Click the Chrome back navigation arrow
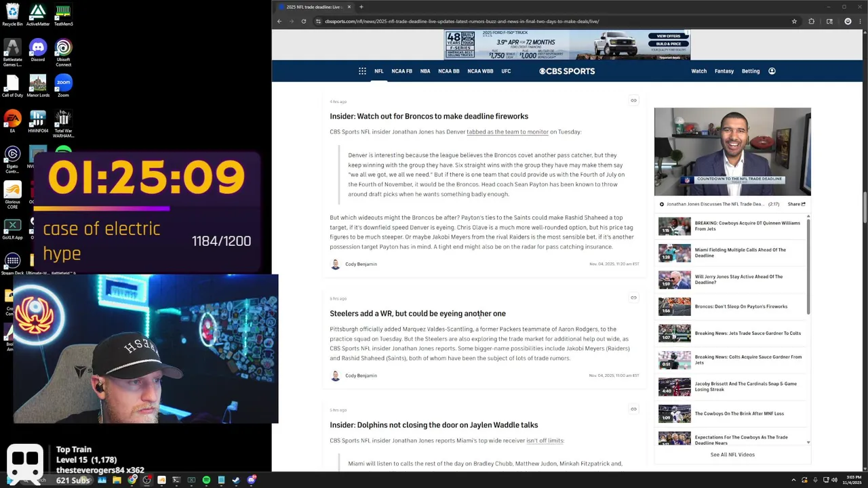This screenshot has height=488, width=868. [279, 21]
